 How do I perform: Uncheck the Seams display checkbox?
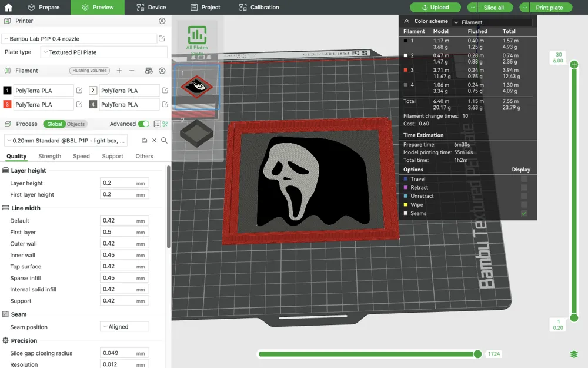(524, 213)
